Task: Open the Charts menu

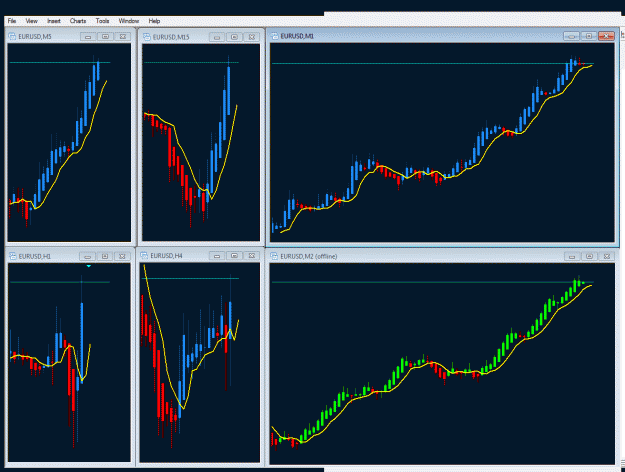Action: 78,21
